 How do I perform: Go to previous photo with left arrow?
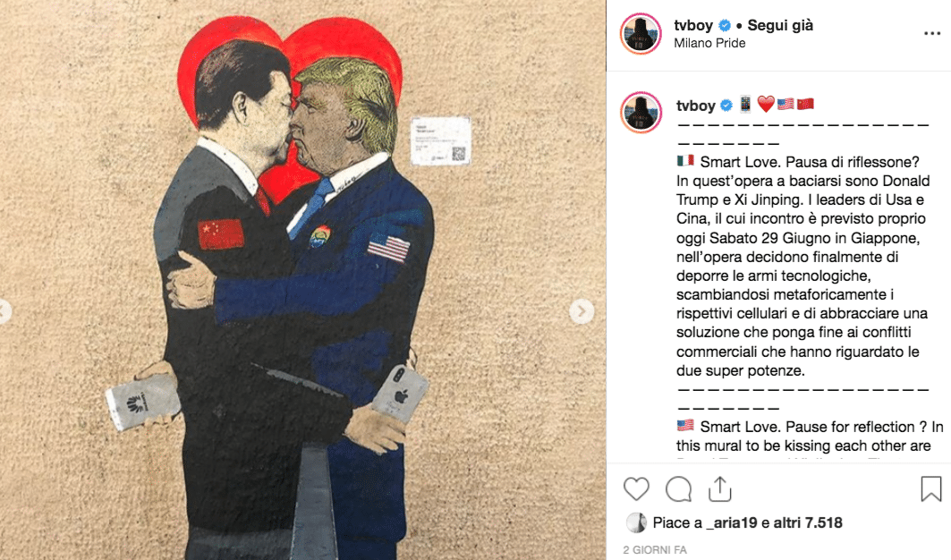(x=4, y=311)
